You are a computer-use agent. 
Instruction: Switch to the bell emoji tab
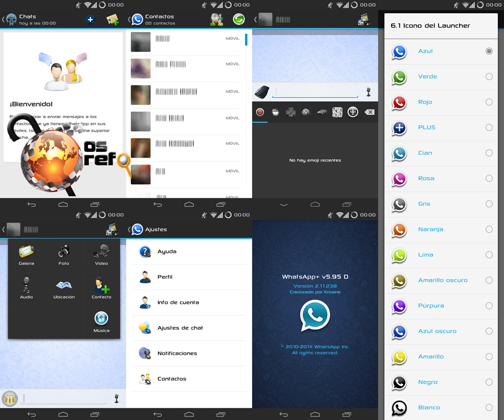pyautogui.click(x=306, y=112)
